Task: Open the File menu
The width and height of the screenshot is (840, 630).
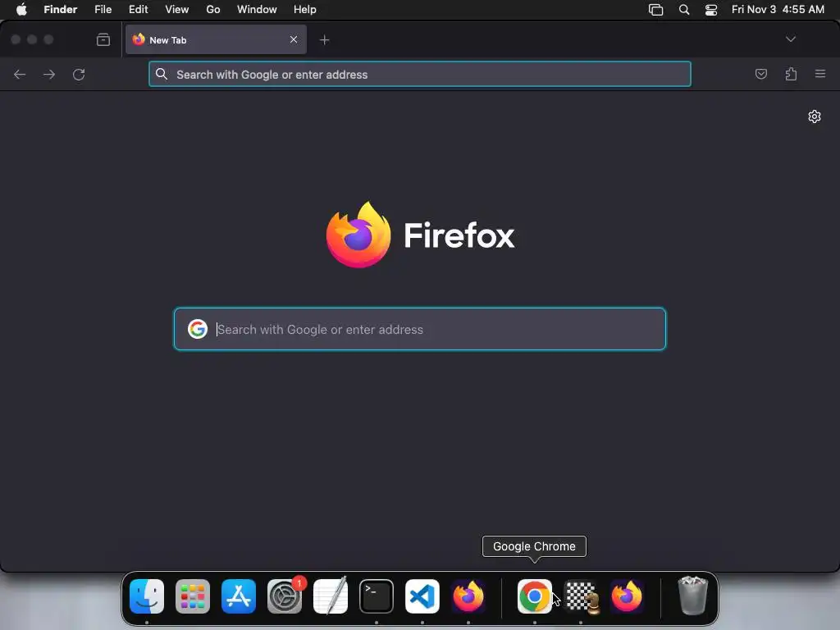Action: pyautogui.click(x=103, y=9)
